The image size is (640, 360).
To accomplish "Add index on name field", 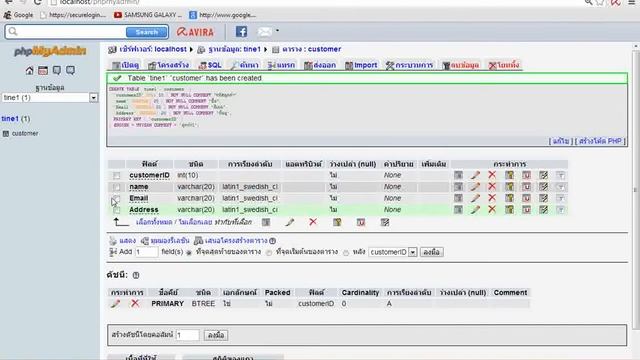I will click(x=543, y=187).
